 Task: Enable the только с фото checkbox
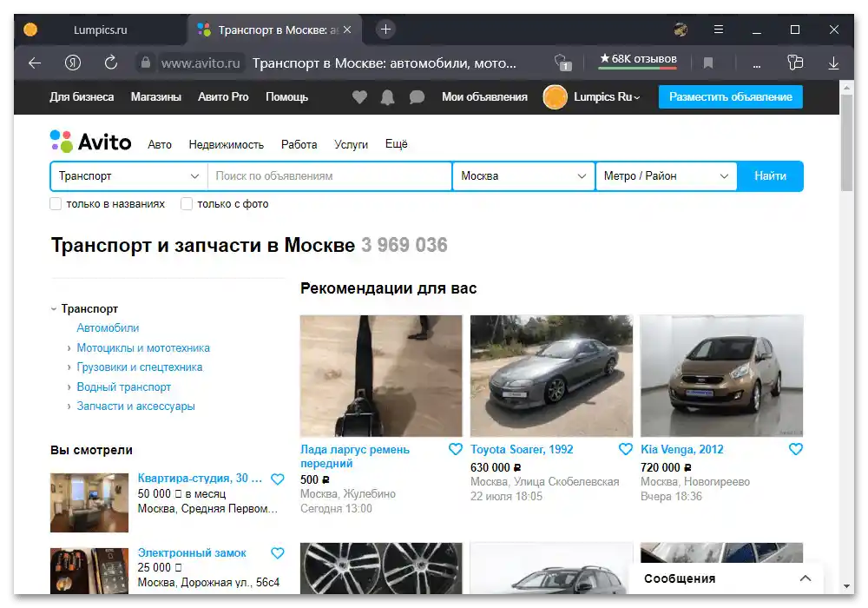(x=187, y=204)
